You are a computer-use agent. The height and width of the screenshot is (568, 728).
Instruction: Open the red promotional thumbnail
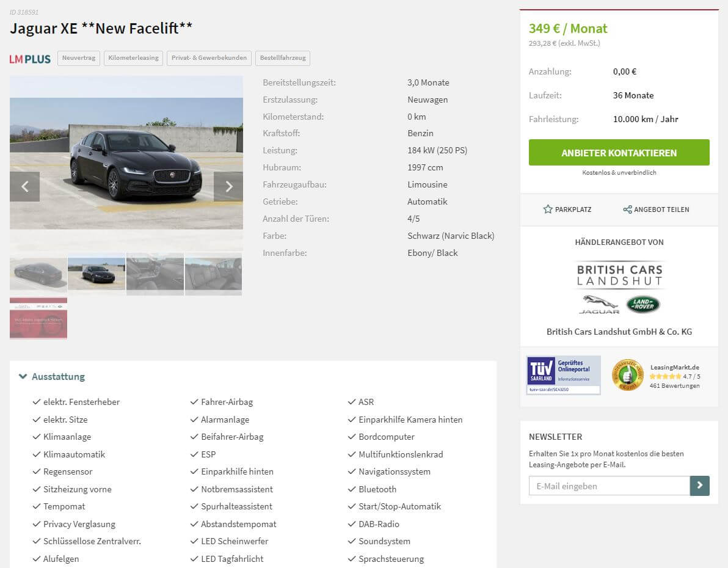(x=38, y=318)
